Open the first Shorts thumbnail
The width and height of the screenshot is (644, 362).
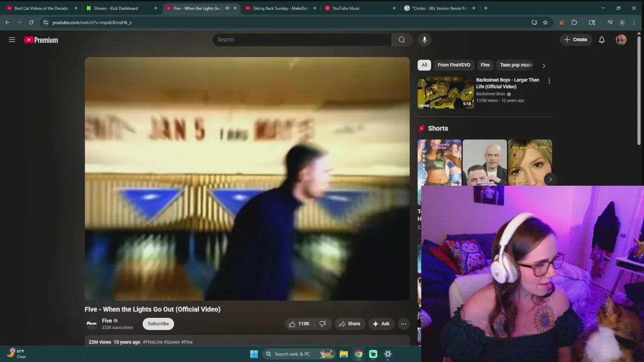(439, 163)
